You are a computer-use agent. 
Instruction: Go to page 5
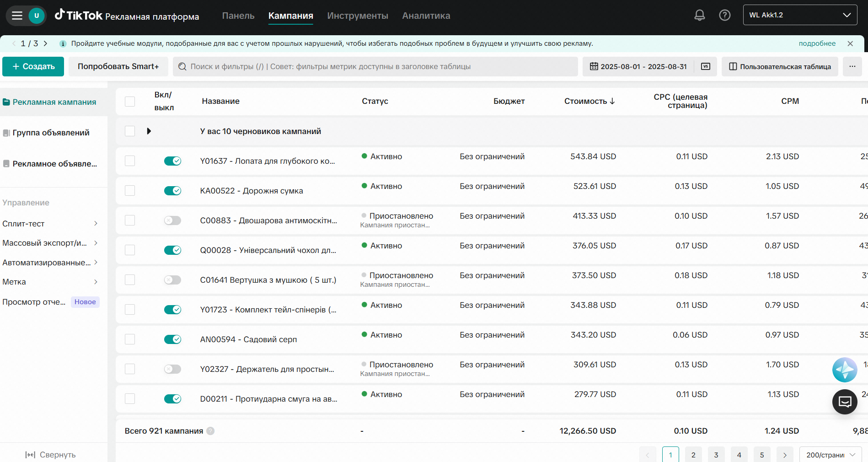[762, 455]
